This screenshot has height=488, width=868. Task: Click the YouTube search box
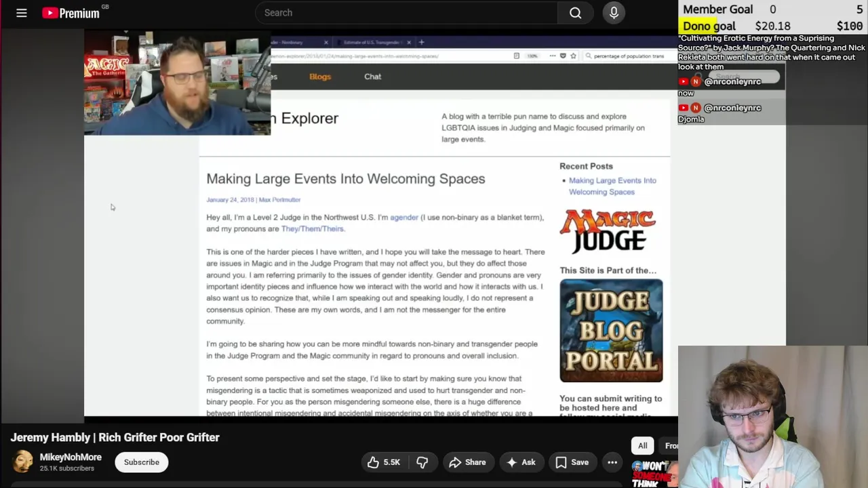pos(407,13)
